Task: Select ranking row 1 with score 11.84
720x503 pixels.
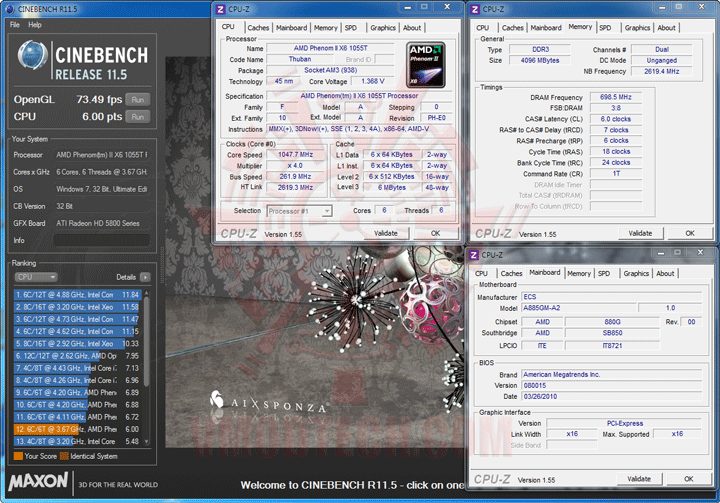Action: pos(77,294)
